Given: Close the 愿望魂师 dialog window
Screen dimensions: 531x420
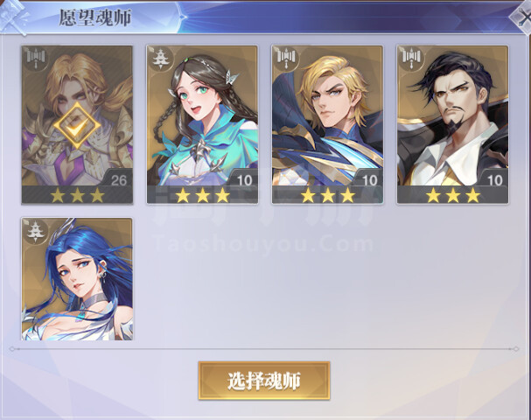Looking at the screenshot, I should pyautogui.click(x=521, y=17).
